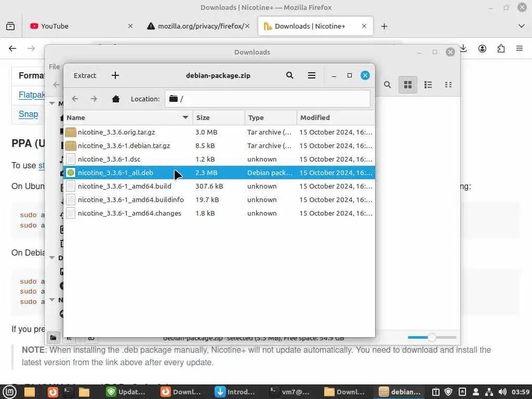Sort archive list by Name column
Viewport: 532px width, 399px height.
tap(128, 117)
